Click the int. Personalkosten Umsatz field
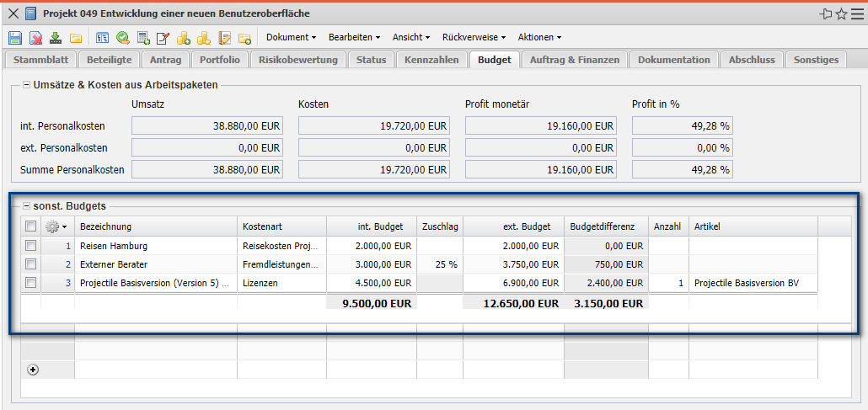The width and height of the screenshot is (868, 410). (x=207, y=125)
